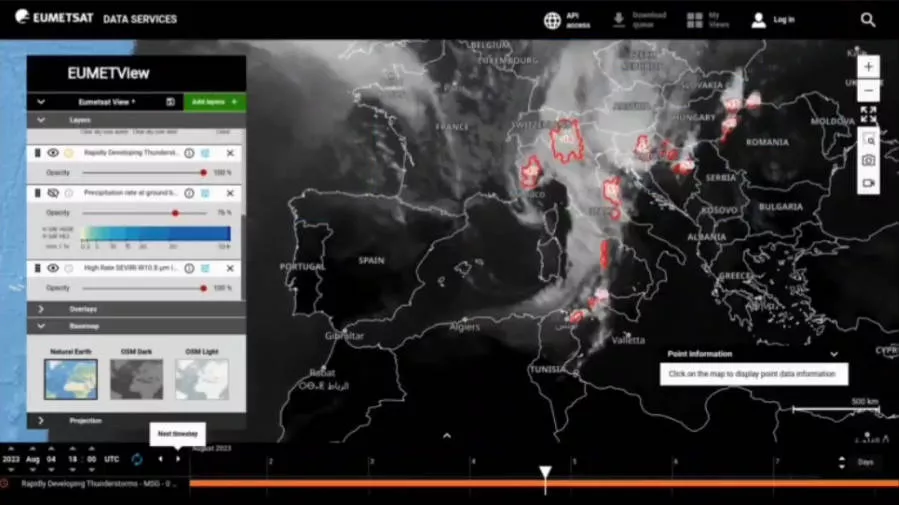
Task: Click the save view floppy disk icon
Action: point(170,102)
